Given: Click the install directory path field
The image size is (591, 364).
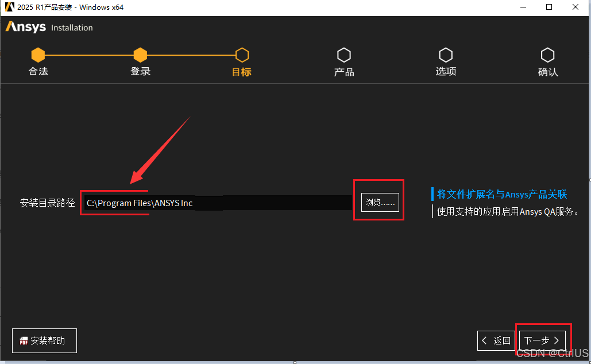Looking at the screenshot, I should pyautogui.click(x=218, y=203).
